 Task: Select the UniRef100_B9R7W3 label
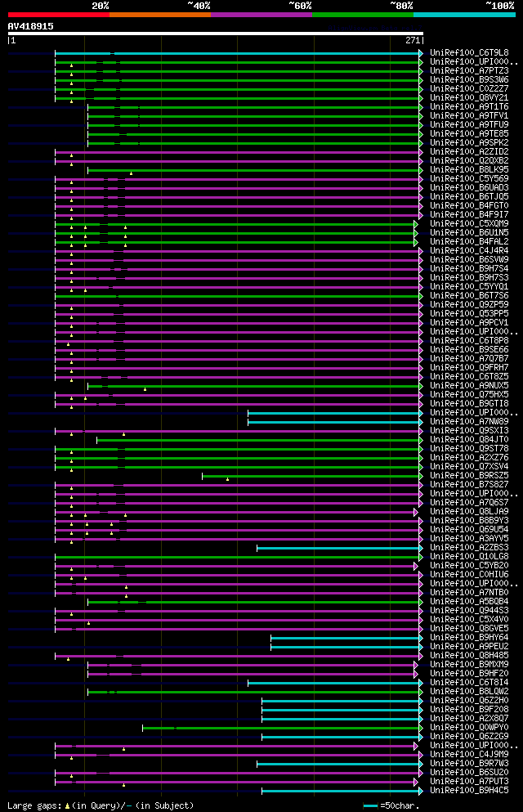pyautogui.click(x=469, y=764)
